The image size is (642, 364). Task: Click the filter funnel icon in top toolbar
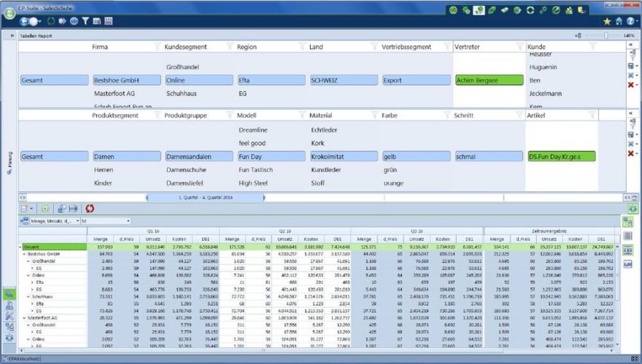[x=85, y=21]
